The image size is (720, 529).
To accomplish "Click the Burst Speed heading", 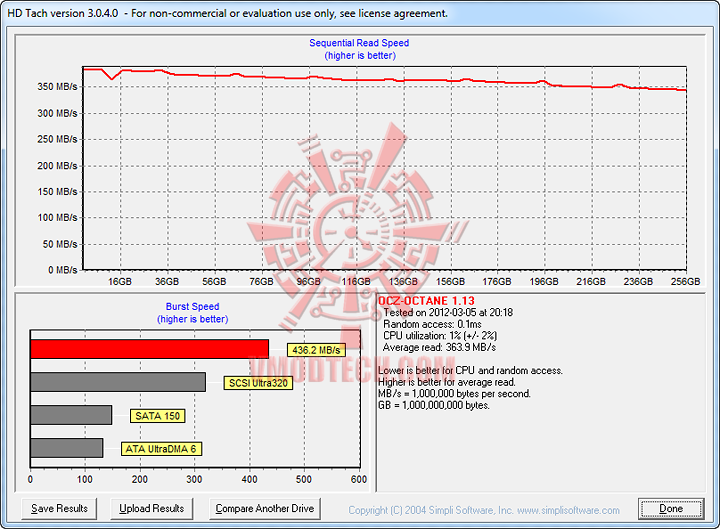I will 192,306.
